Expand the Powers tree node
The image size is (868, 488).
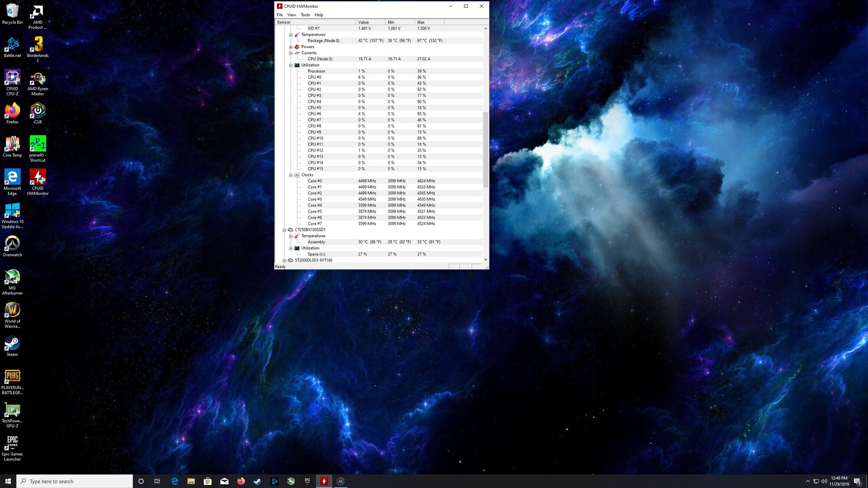[x=291, y=47]
